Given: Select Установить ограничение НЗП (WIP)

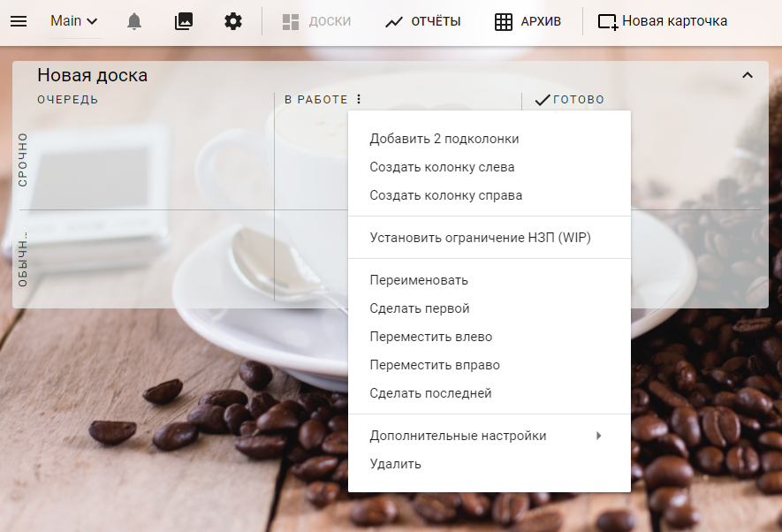Looking at the screenshot, I should point(490,238).
